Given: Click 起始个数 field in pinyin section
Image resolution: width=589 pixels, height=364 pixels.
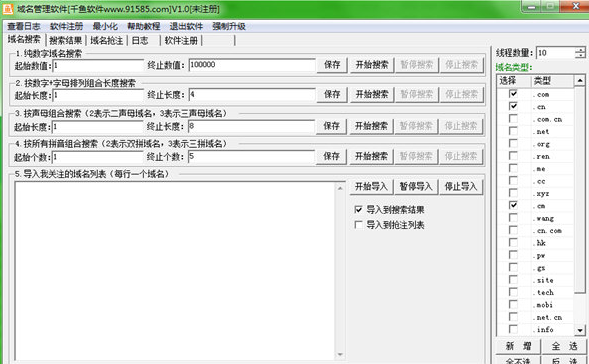Looking at the screenshot, I should click(x=98, y=157).
